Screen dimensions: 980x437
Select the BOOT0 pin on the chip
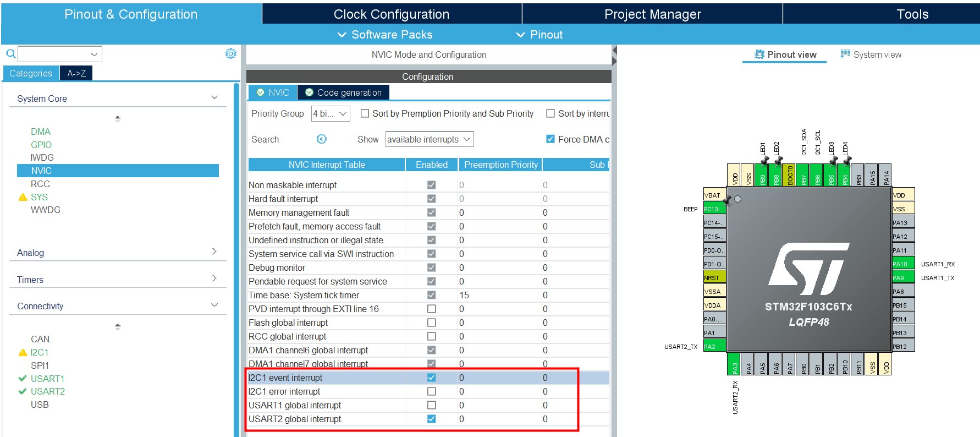[x=790, y=175]
